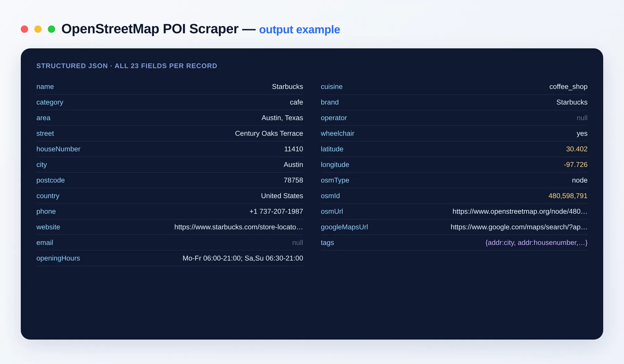
Task: Select the 'houseNumber' field label
Action: pos(58,149)
